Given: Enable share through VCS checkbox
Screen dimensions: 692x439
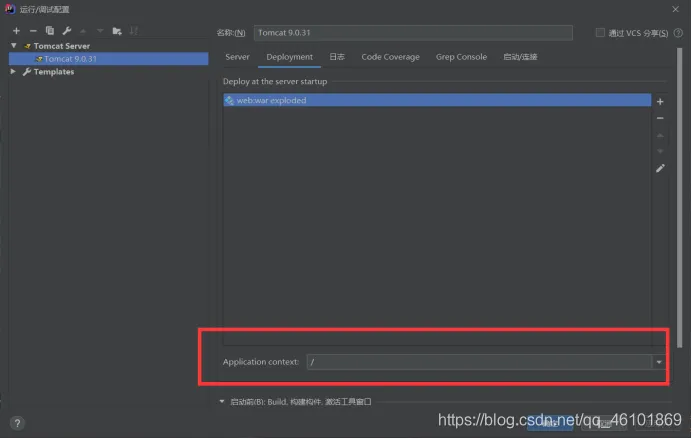Looking at the screenshot, I should [x=600, y=33].
